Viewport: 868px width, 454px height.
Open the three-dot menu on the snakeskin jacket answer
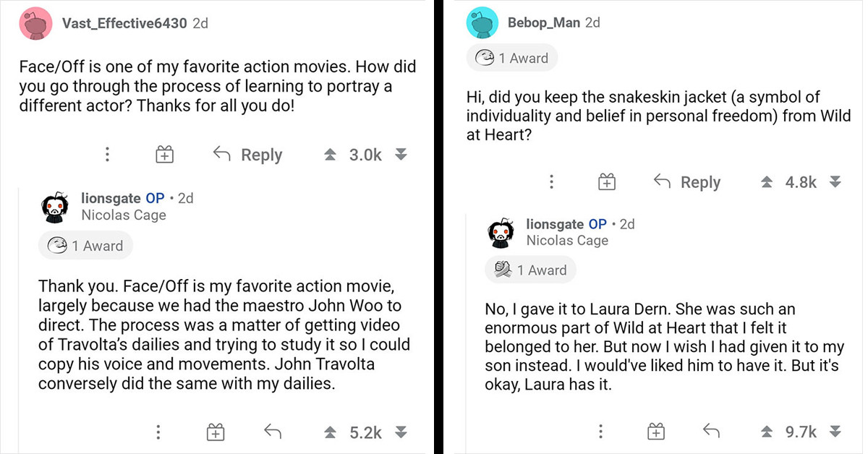[600, 431]
